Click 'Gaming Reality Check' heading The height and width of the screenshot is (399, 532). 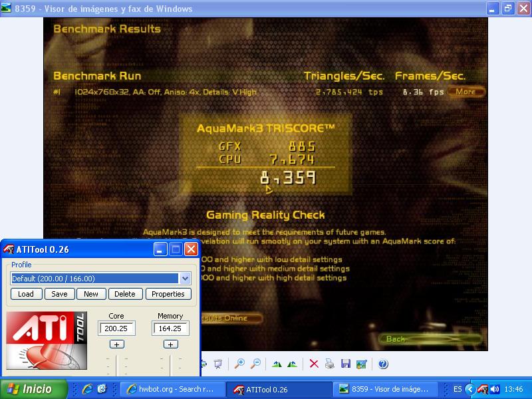(x=265, y=215)
